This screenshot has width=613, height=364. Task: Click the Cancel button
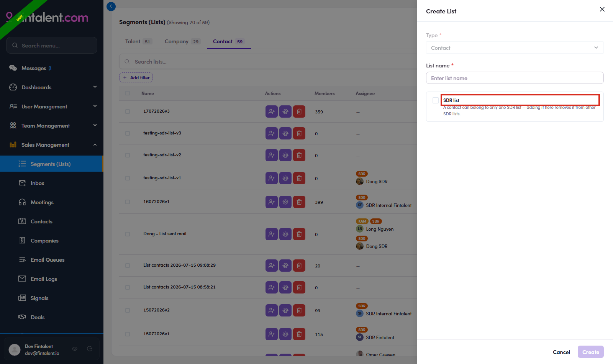tap(561, 352)
